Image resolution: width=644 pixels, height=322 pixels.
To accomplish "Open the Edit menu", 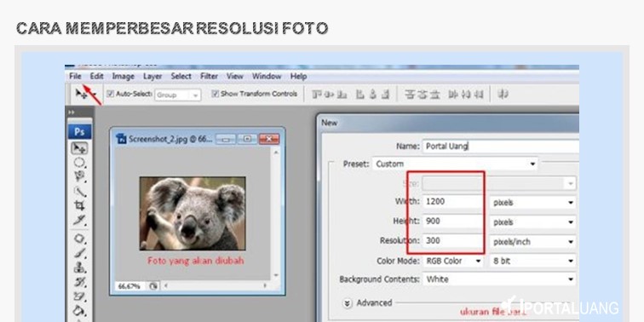I will click(97, 77).
